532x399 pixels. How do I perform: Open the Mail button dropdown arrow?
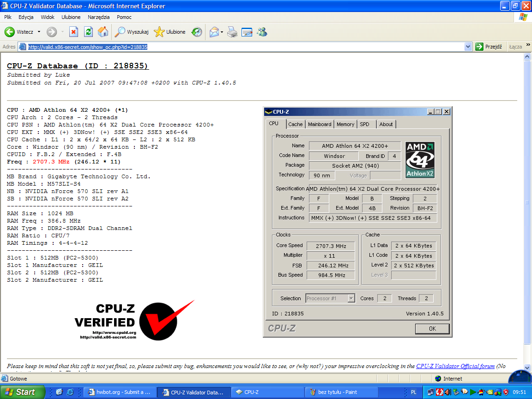tap(222, 32)
